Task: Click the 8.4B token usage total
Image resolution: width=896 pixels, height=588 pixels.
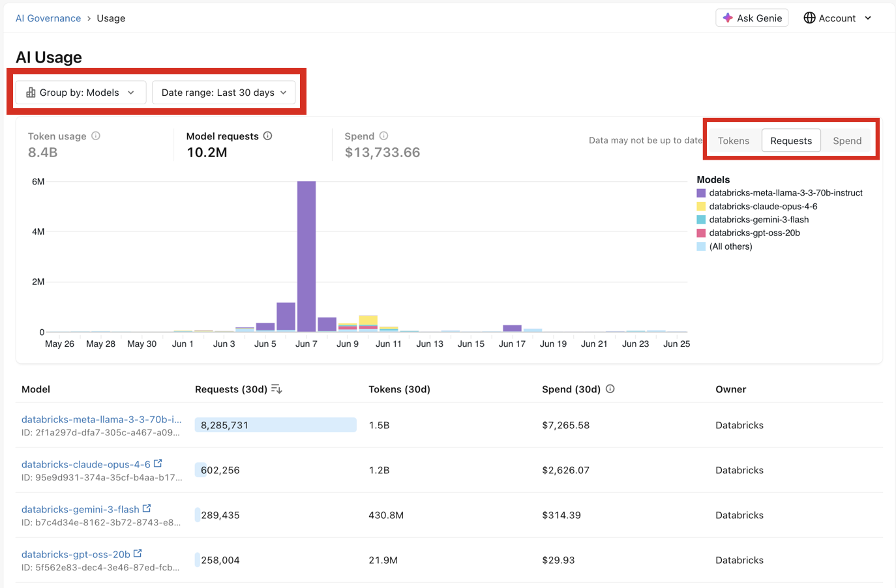Action: (43, 153)
